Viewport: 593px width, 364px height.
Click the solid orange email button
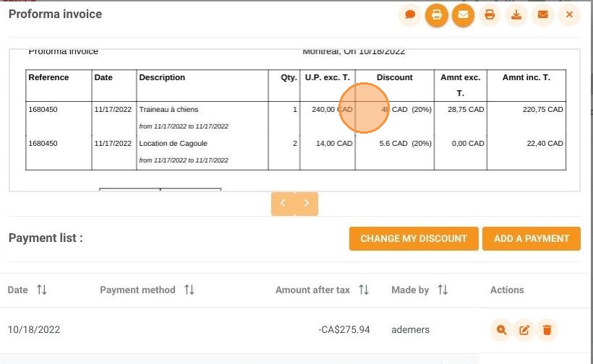464,15
